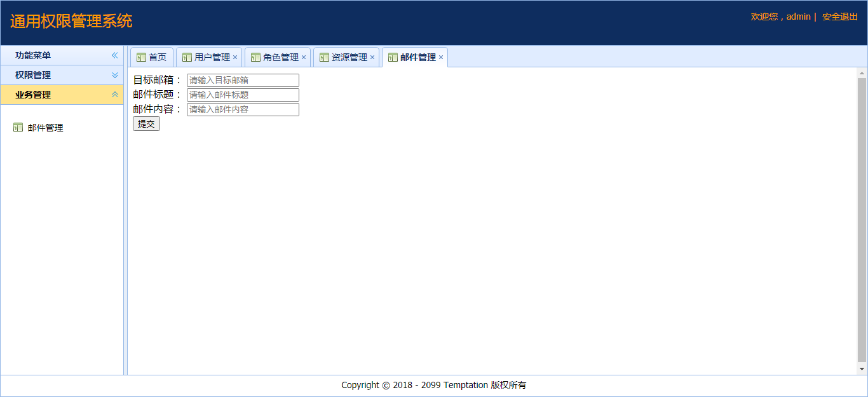Focus the 目标邮箱 input field

click(243, 80)
